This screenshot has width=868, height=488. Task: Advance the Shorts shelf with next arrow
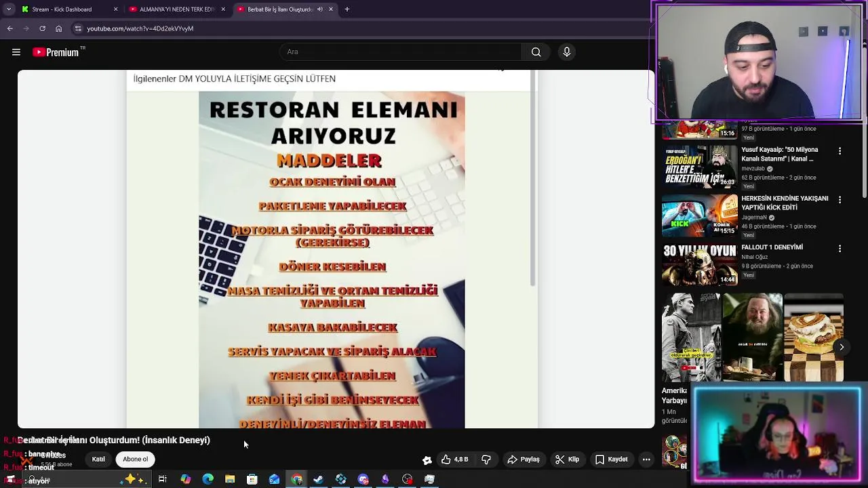point(842,347)
